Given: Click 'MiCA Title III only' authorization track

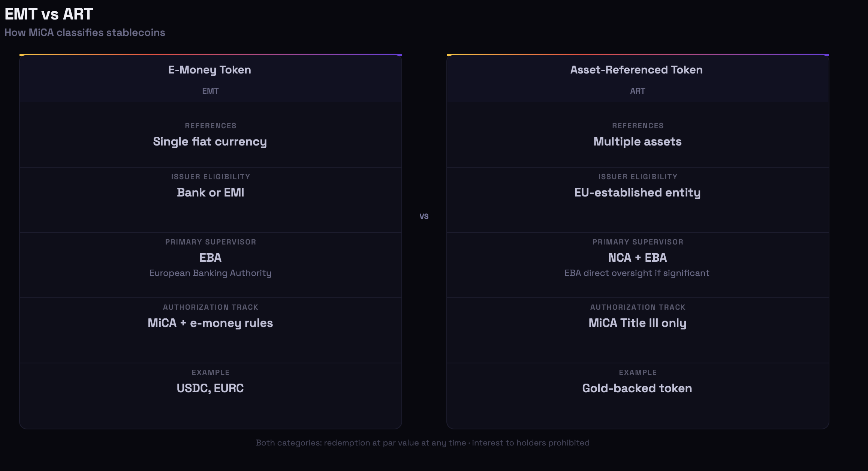Looking at the screenshot, I should (638, 323).
